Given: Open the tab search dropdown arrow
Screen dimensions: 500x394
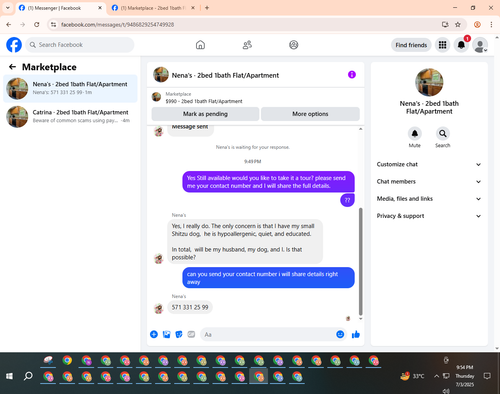Looking at the screenshot, I should (7, 8).
